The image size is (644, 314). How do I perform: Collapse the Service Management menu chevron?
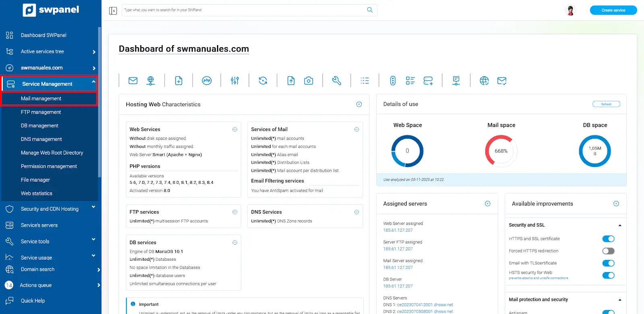pos(93,82)
